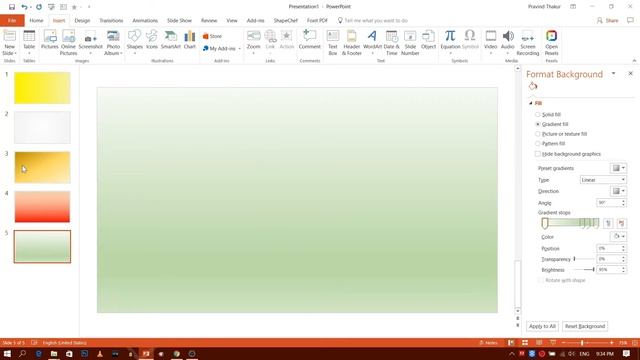Click the Angle input field
This screenshot has height=360, width=640.
tap(608, 202)
